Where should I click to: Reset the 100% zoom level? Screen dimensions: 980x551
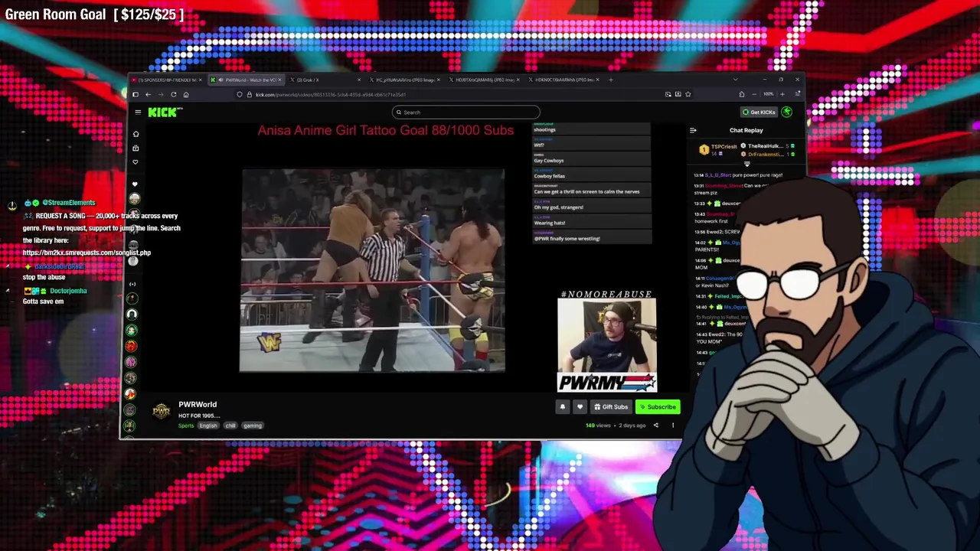click(768, 94)
